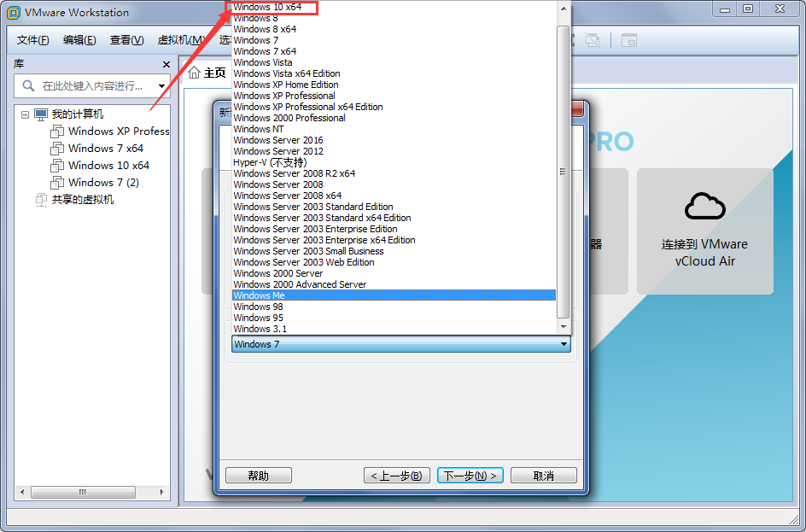Click the monitor icon beside 我的计算机

[41, 114]
